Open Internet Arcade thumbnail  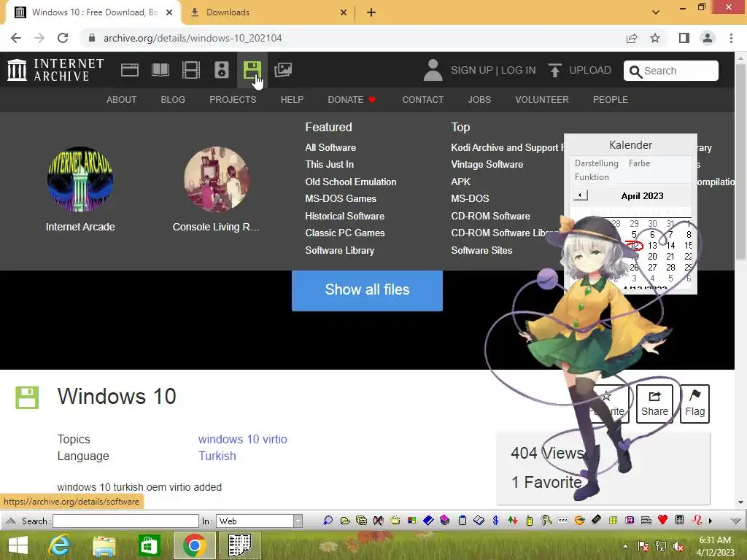[80, 179]
